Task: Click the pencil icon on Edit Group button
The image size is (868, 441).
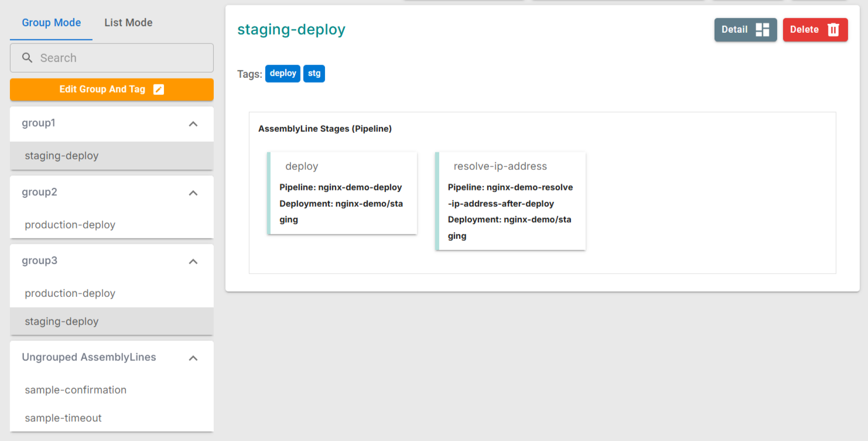Action: tap(158, 90)
